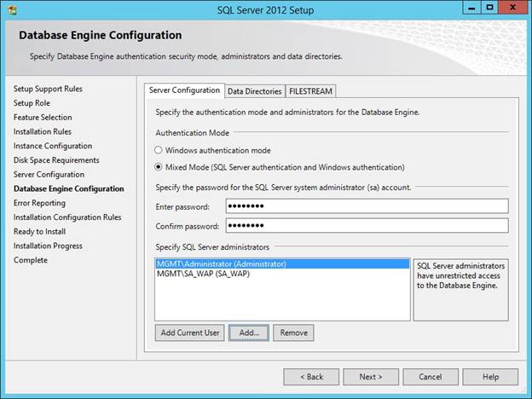Select Mixed Mode authentication radio button
This screenshot has height=399, width=532.
159,167
